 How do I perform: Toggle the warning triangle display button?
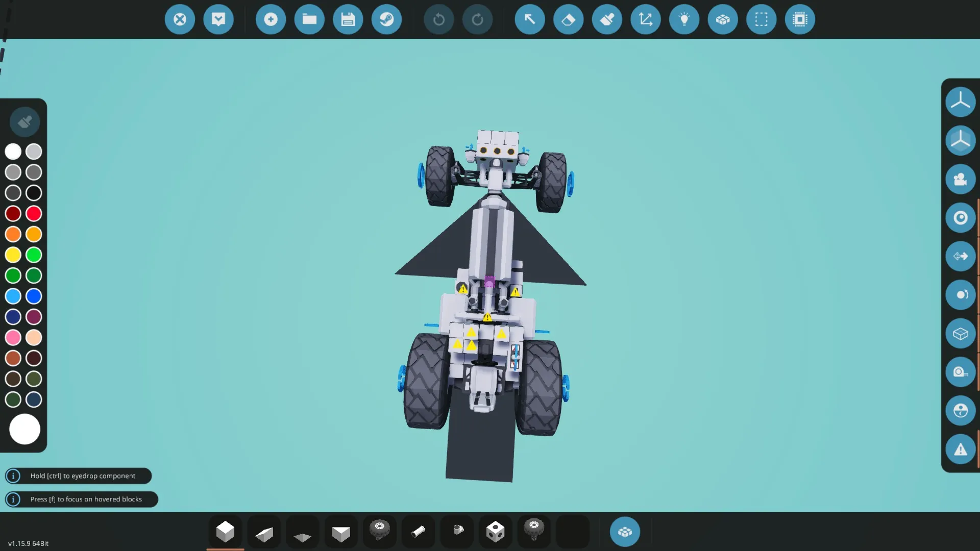pyautogui.click(x=960, y=449)
